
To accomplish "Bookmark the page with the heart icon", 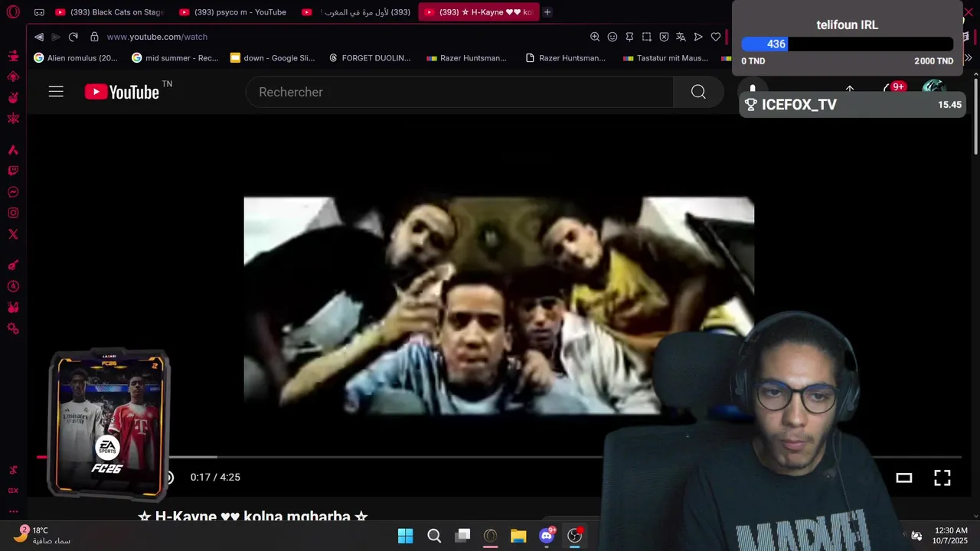I will point(716,37).
